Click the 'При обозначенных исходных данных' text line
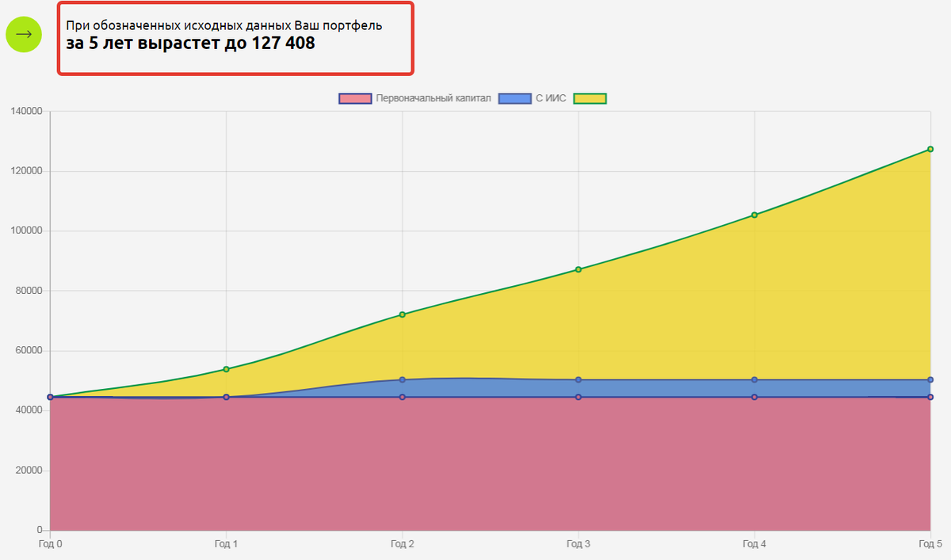This screenshot has width=951, height=560. (224, 25)
